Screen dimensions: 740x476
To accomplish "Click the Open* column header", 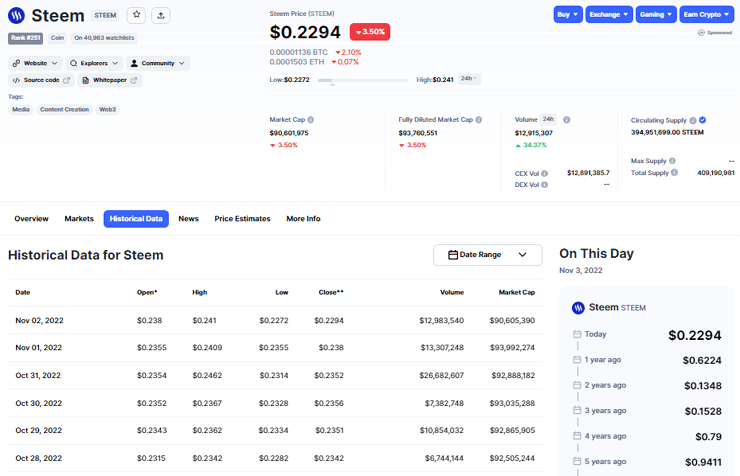I will point(147,292).
